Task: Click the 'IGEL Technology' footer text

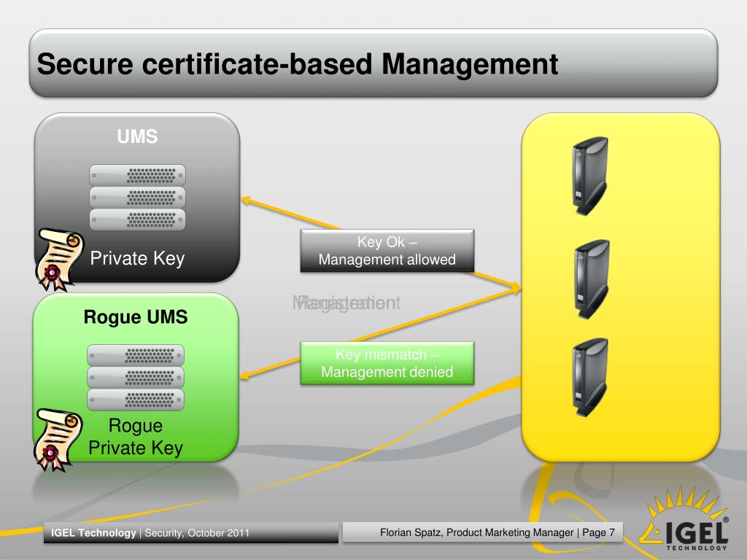Action: click(x=93, y=533)
